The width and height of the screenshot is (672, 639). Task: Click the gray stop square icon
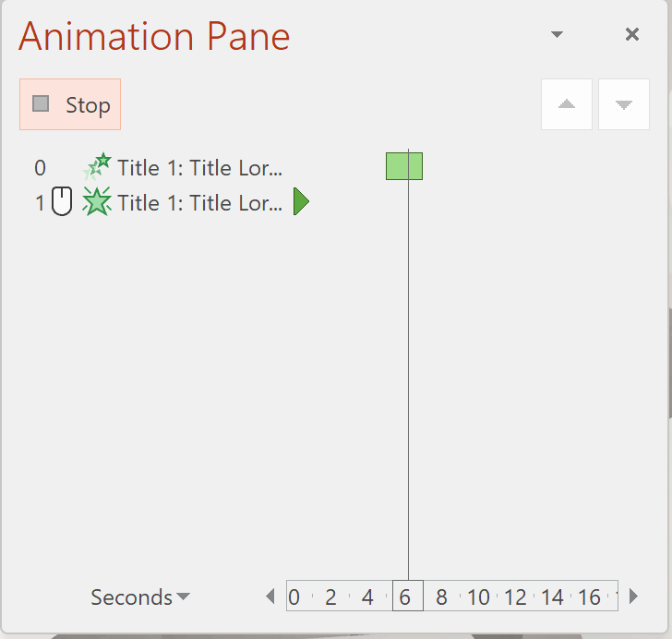[41, 103]
